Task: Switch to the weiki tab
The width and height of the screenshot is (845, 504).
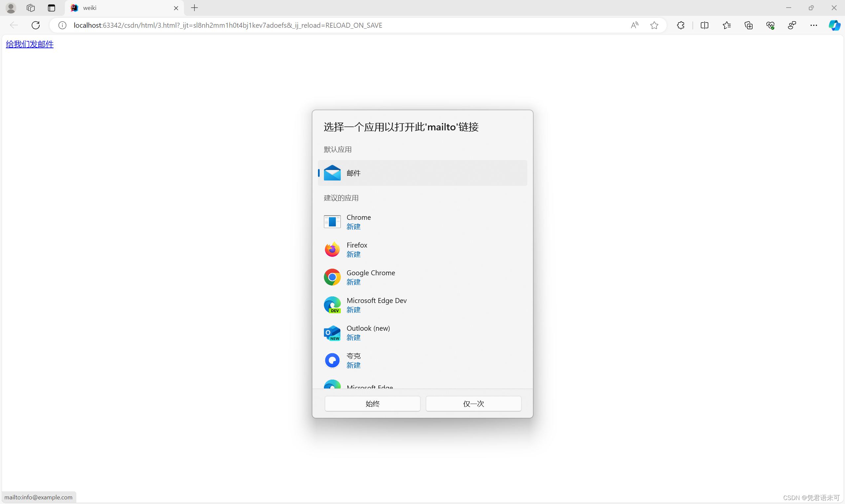Action: click(x=112, y=8)
